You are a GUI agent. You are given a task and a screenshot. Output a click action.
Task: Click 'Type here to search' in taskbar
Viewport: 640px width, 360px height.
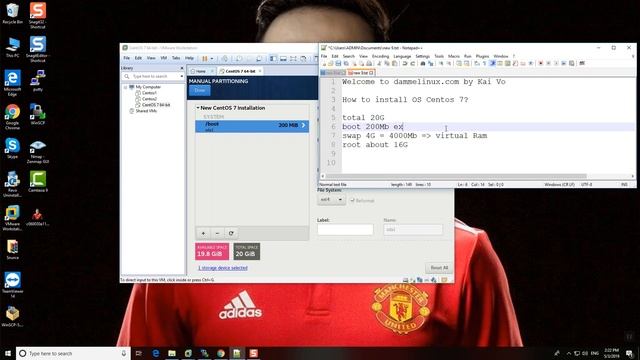[73, 353]
